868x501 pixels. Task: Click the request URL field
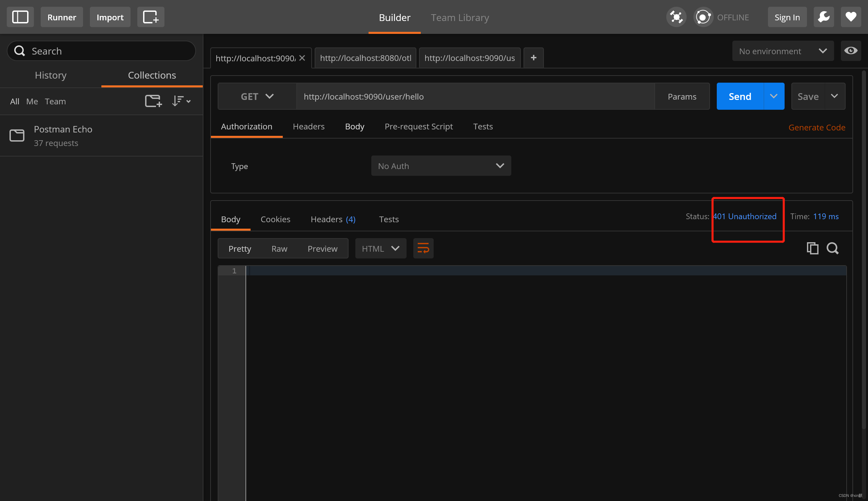(475, 97)
